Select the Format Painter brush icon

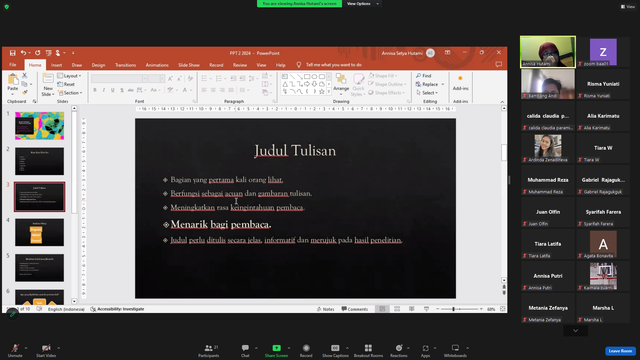coord(24,93)
